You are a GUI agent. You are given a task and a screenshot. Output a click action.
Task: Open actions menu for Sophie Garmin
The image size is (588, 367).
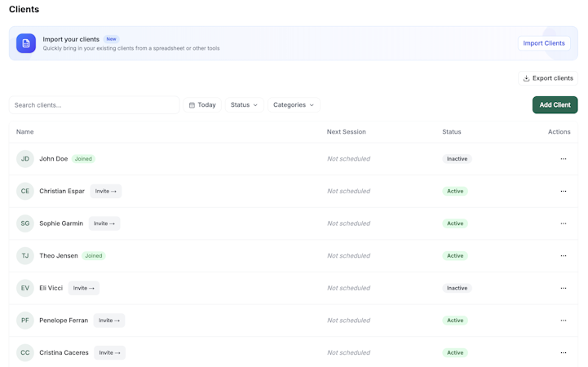click(564, 223)
